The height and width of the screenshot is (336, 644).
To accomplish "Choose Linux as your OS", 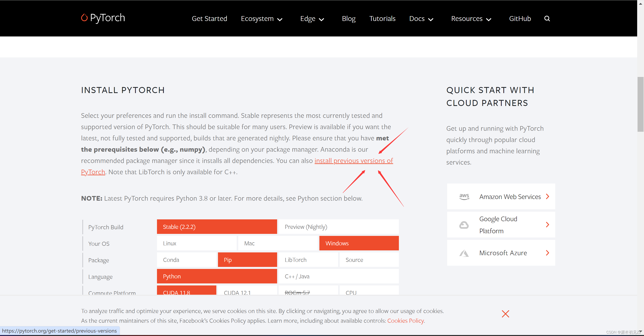I will 196,243.
